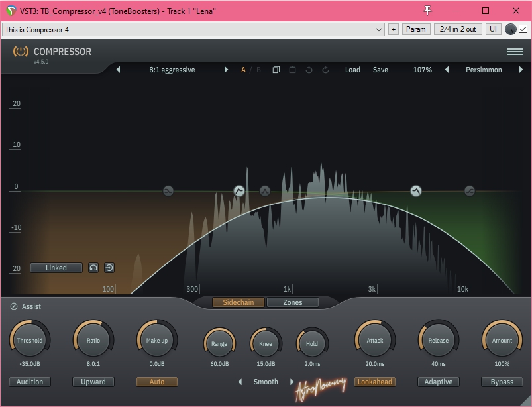Click the 60.0dB range value

pos(219,363)
